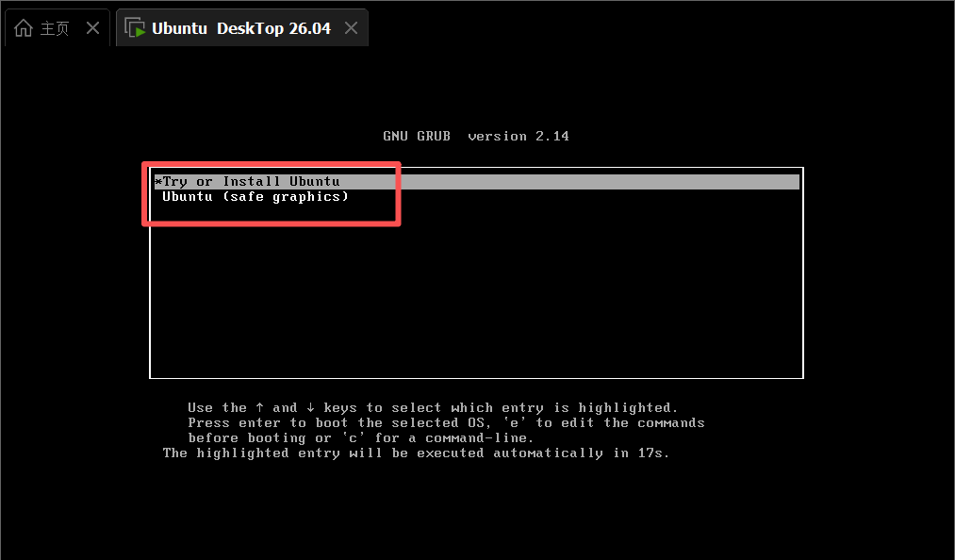
Task: Close the Ubuntu DeskTop 26.04 tab
Action: 351,28
